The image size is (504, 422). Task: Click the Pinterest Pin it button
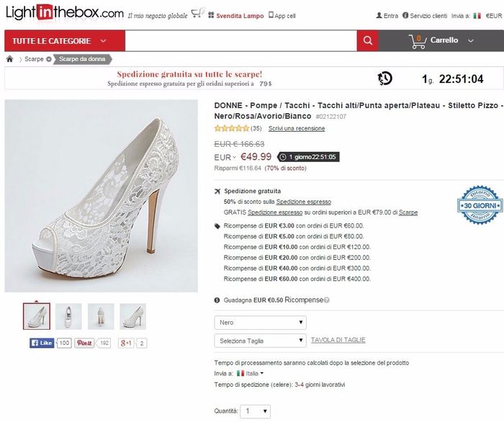pos(84,344)
